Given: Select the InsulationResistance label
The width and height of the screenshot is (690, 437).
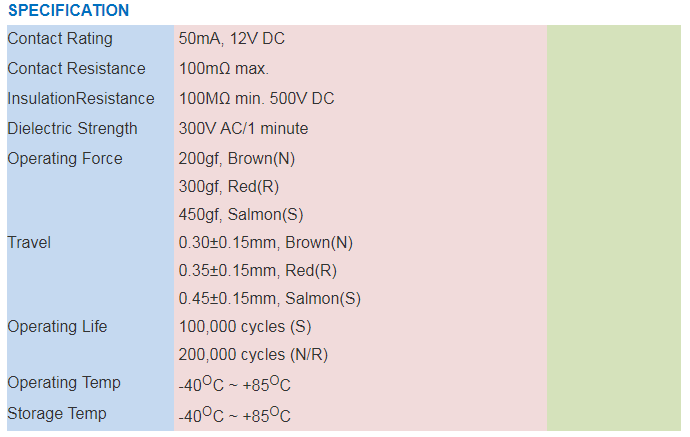Looking at the screenshot, I should point(81,99).
